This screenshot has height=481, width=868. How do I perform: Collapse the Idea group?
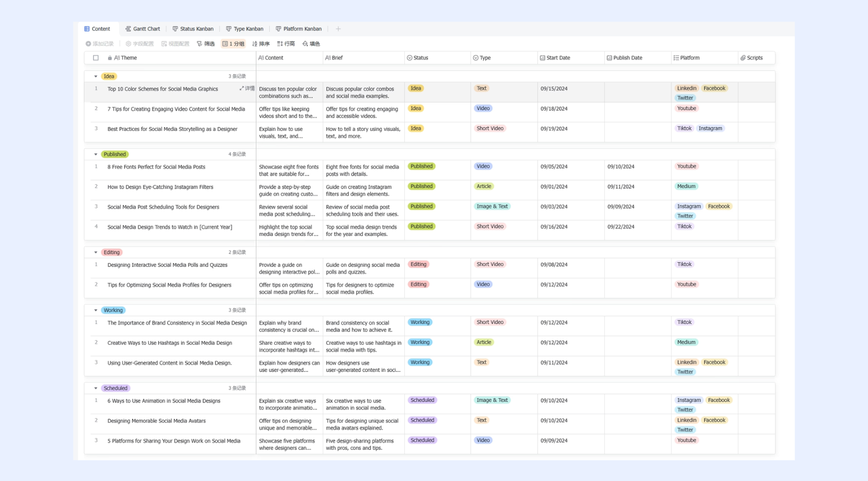click(96, 76)
